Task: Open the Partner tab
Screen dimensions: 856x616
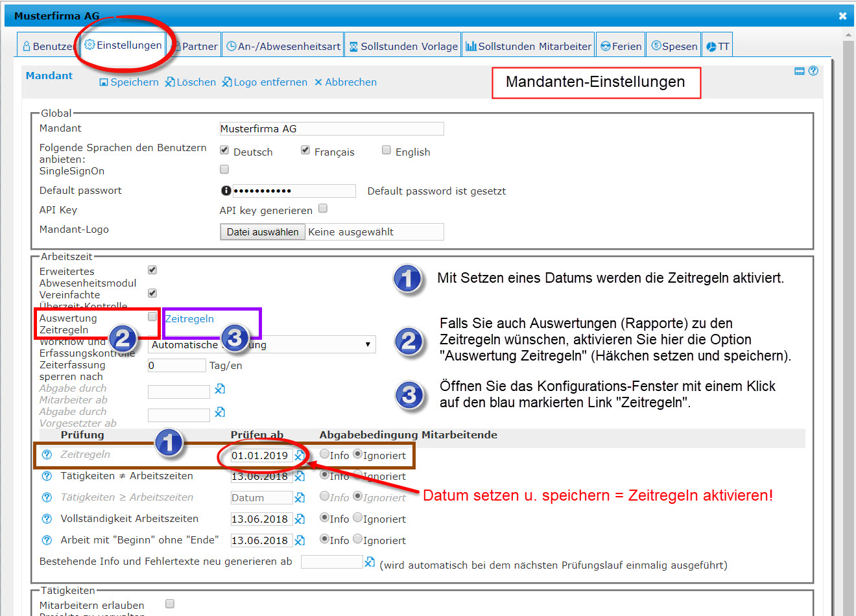Action: pyautogui.click(x=195, y=46)
